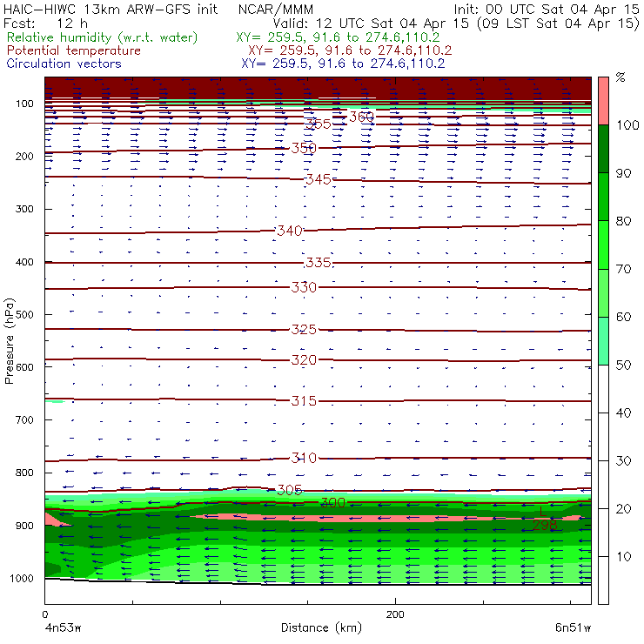Viewport: 644px width, 644px height.
Task: Click the Init: 00 UTC date text
Action: point(547,10)
